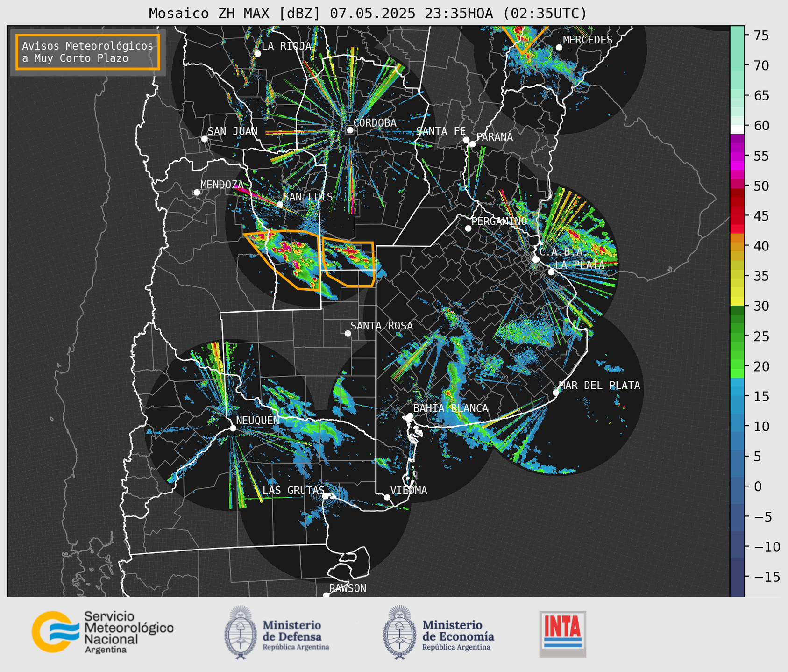Click the Servicio Meteorológico Nacional logo
The height and width of the screenshot is (672, 788).
point(103,632)
